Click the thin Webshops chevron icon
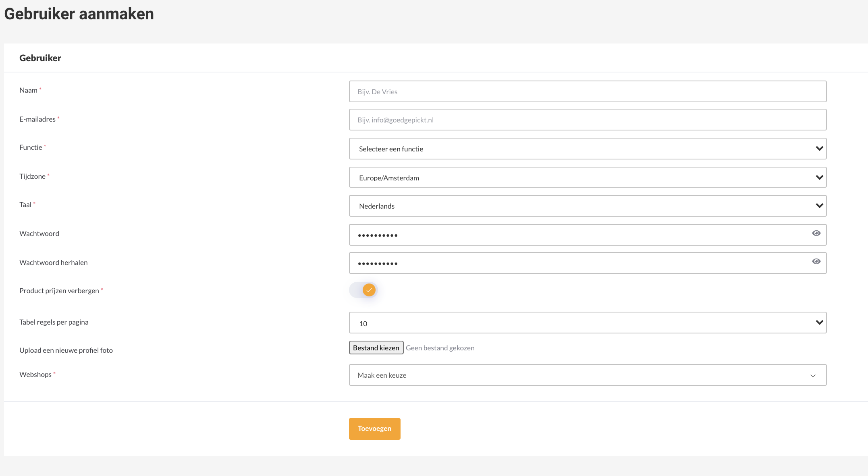 (x=813, y=375)
